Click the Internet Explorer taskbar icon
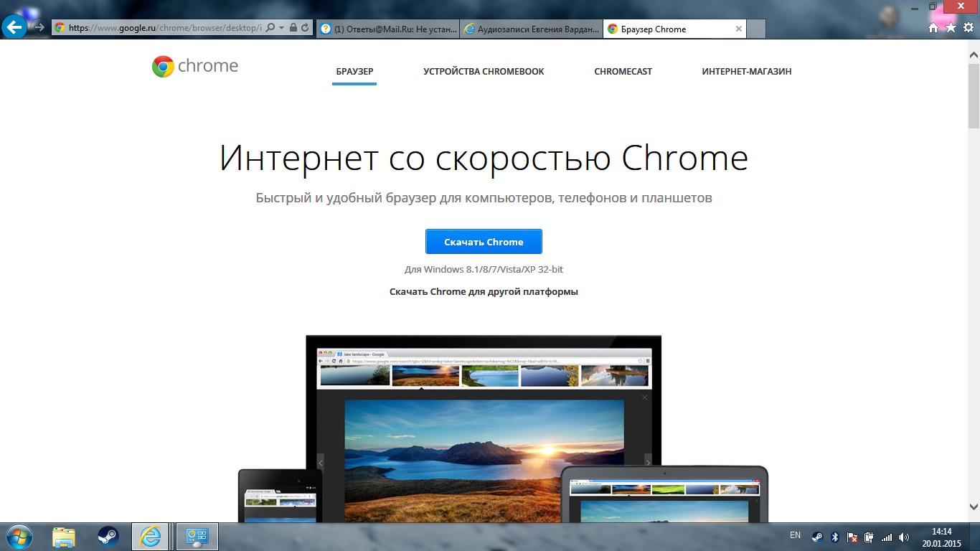980x551 pixels. pyautogui.click(x=151, y=537)
